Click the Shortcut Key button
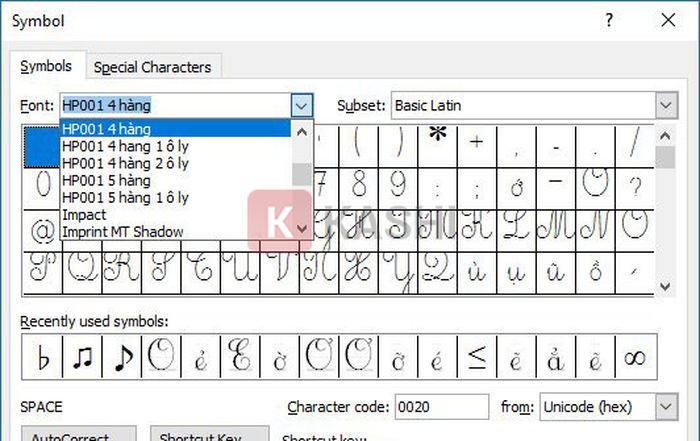The height and width of the screenshot is (441, 700). click(x=209, y=435)
